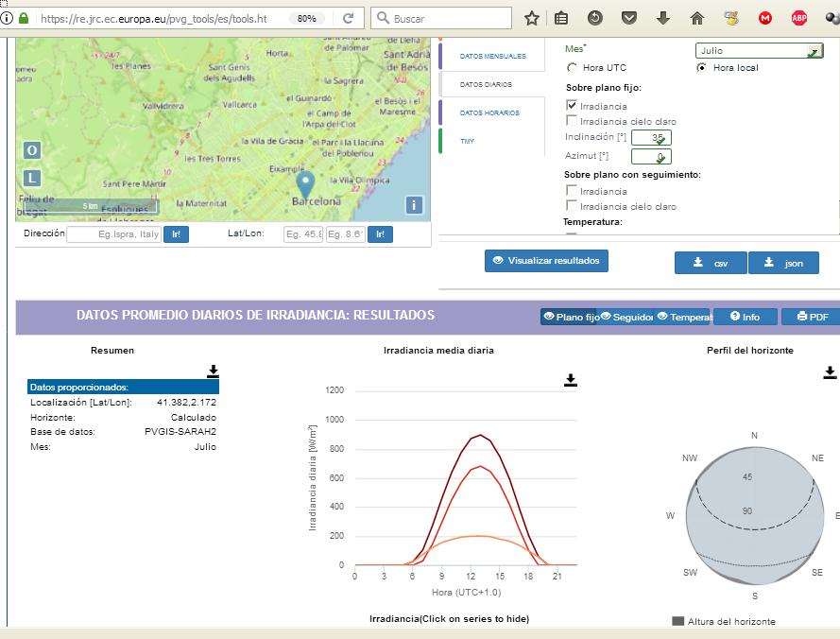
Task: Open the Mes month dropdown
Action: pyautogui.click(x=759, y=50)
